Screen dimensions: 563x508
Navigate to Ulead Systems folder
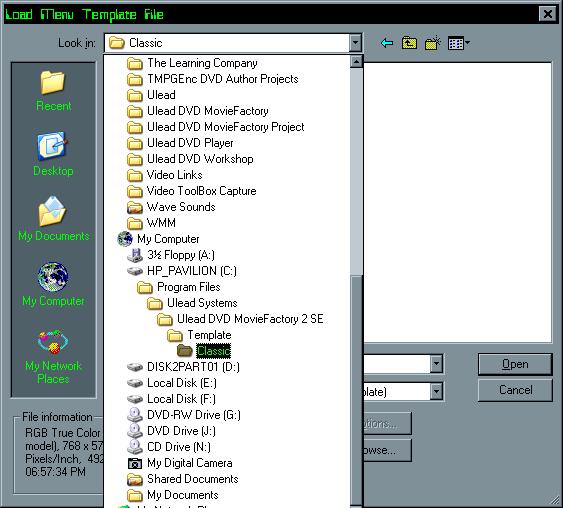pos(192,303)
